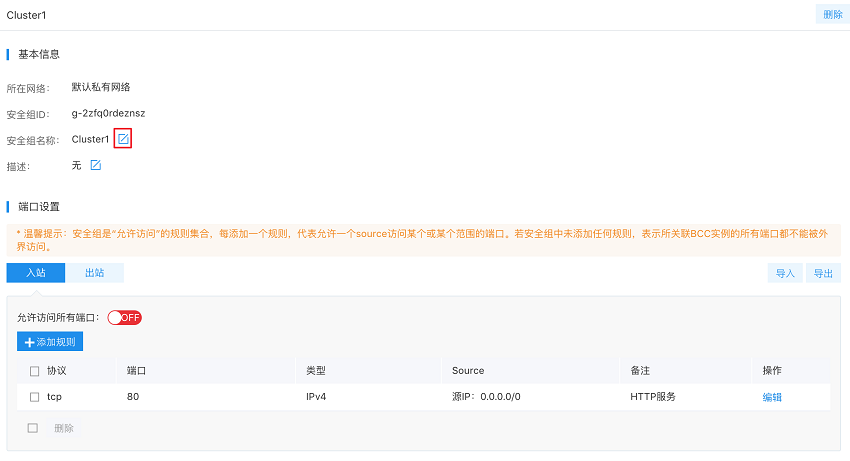Viewport: 850px width, 461px height.
Task: Switch to the 出站 outbound tab
Action: click(94, 273)
